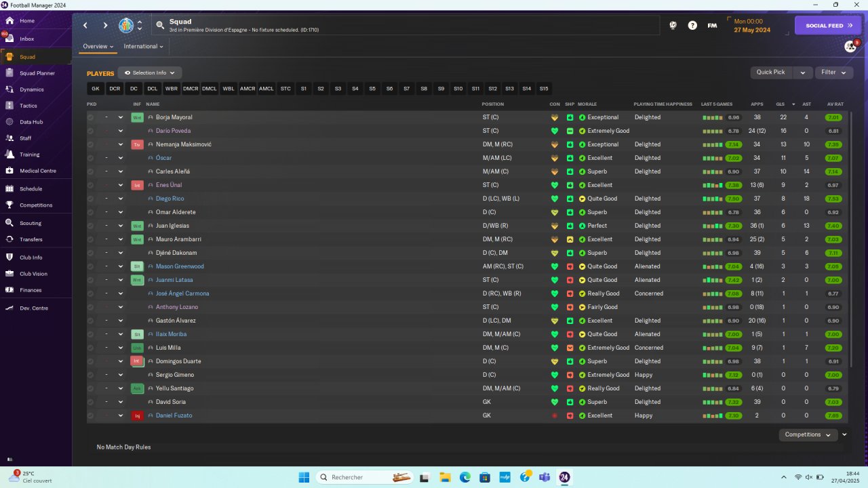Image resolution: width=868 pixels, height=488 pixels.
Task: Click the squad search field
Action: click(406, 26)
